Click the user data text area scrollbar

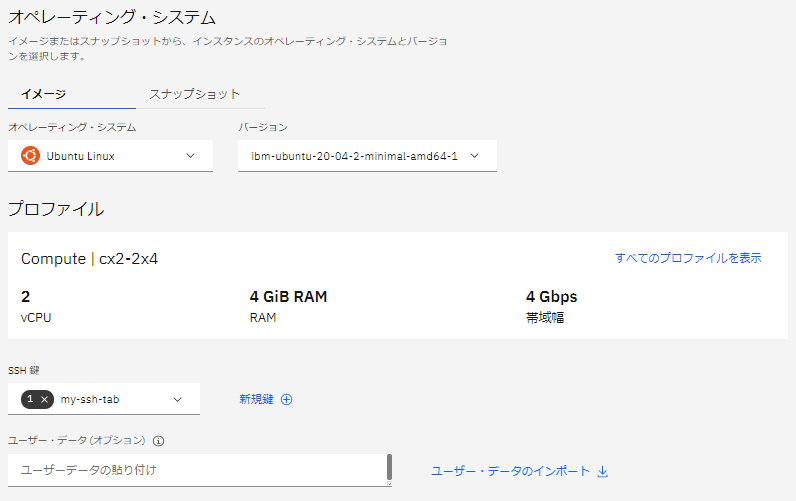pos(389,467)
